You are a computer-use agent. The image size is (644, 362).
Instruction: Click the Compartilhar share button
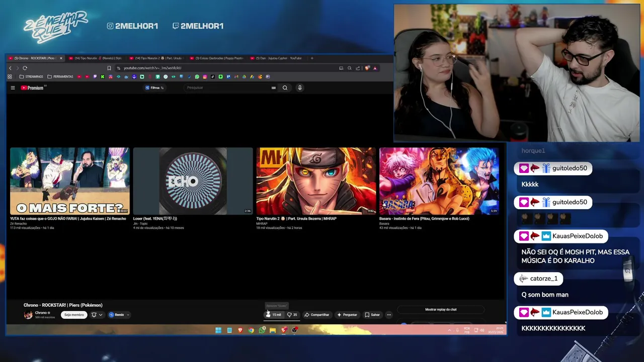(317, 315)
